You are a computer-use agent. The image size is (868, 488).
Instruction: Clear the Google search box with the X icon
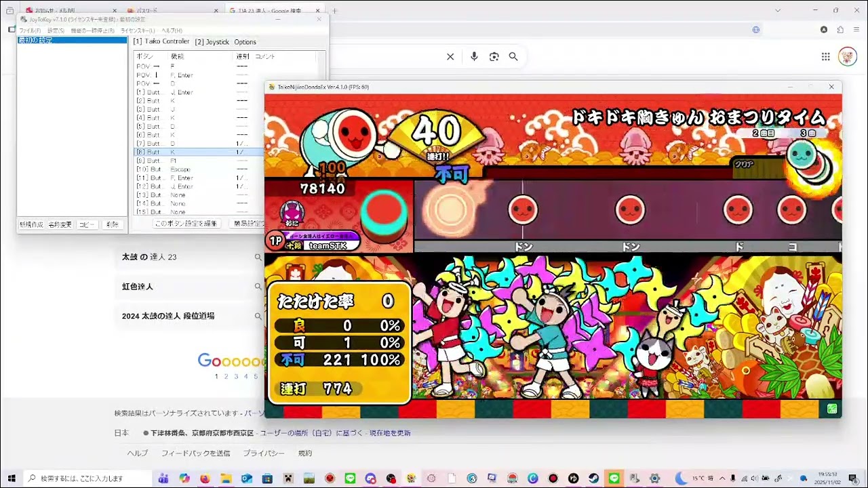pyautogui.click(x=450, y=57)
